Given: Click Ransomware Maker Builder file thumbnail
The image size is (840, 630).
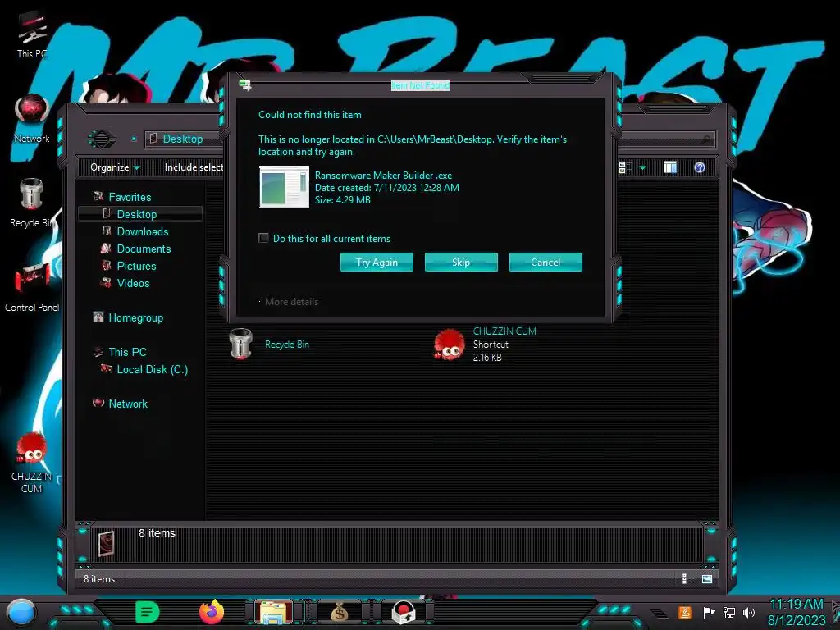Looking at the screenshot, I should click(x=285, y=186).
